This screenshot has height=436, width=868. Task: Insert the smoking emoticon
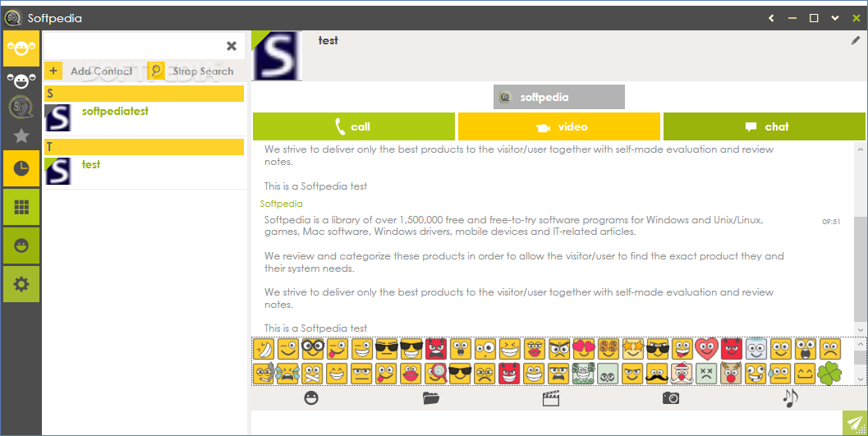click(x=264, y=374)
